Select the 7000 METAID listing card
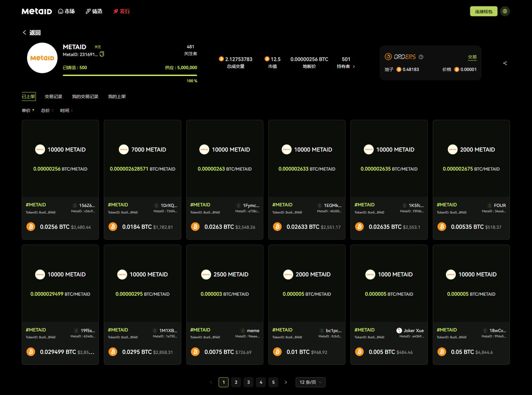Screen dimensions: 532x395 142,180
